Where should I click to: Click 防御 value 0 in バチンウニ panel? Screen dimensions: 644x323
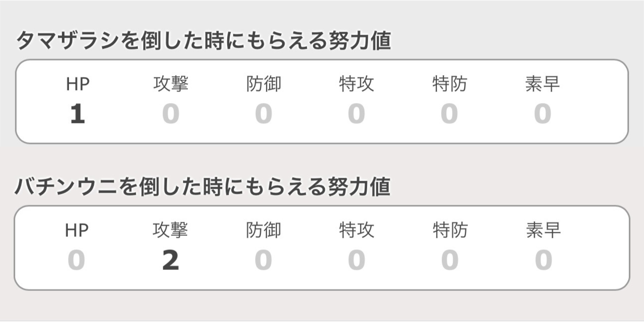click(264, 260)
